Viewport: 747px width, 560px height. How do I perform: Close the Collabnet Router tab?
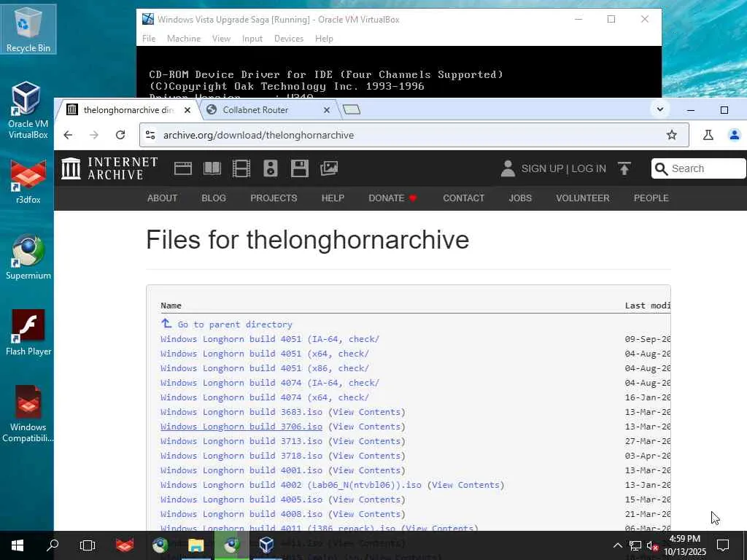click(x=326, y=110)
